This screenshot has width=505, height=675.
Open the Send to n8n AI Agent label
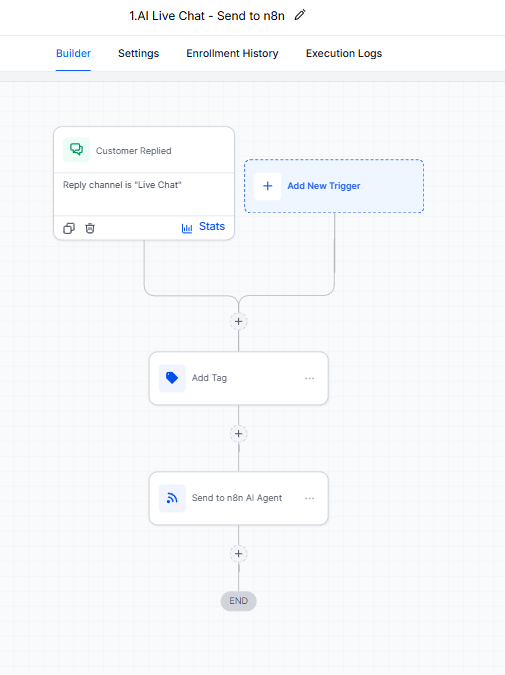[x=237, y=498]
